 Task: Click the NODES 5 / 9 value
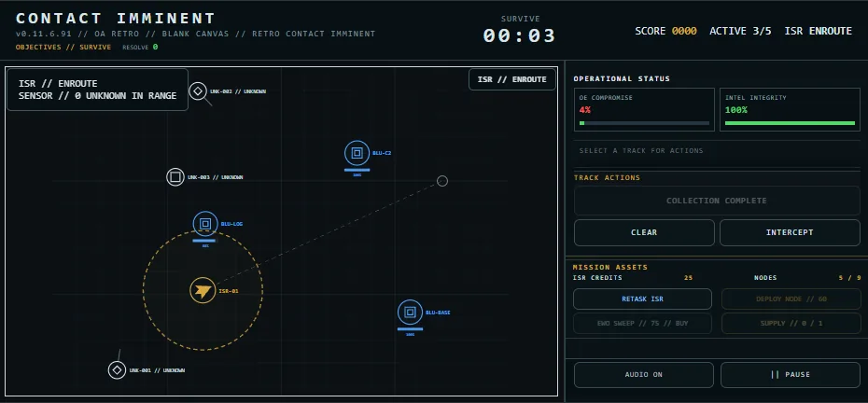[850, 278]
